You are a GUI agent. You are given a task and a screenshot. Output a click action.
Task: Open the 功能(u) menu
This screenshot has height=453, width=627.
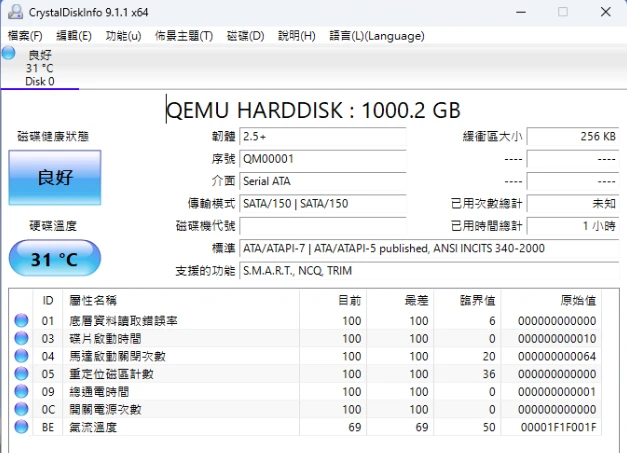(123, 35)
